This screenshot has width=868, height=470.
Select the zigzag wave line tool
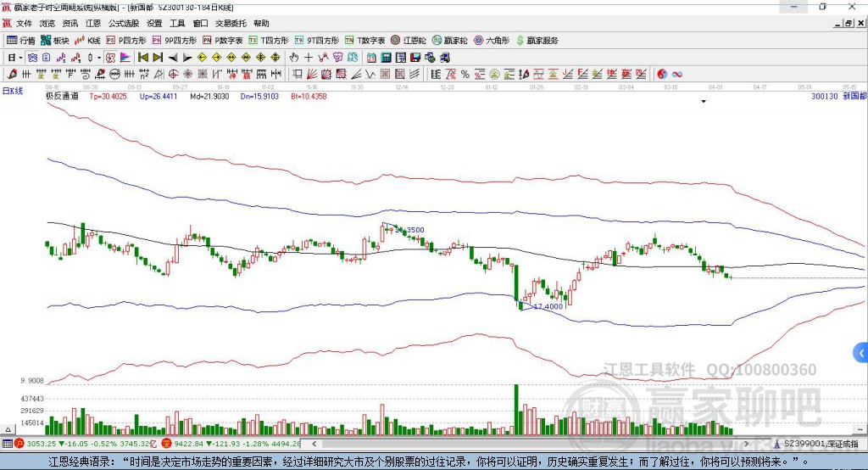[x=370, y=75]
